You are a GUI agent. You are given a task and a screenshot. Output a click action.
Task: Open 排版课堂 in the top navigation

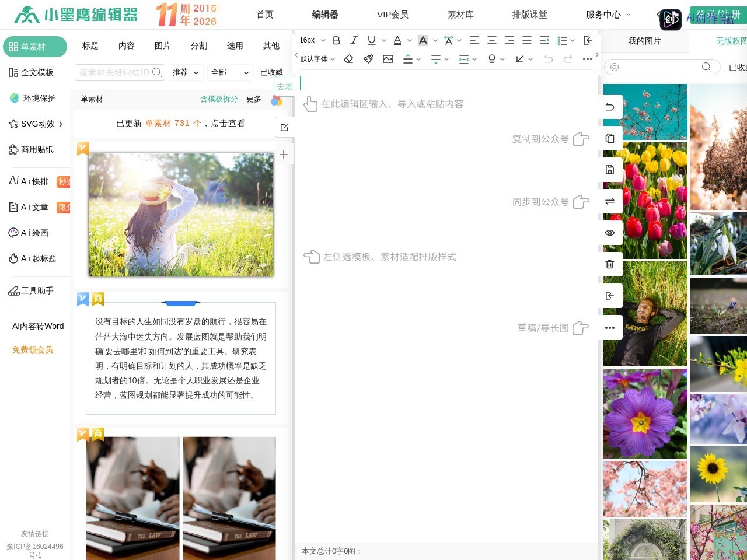pyautogui.click(x=530, y=15)
